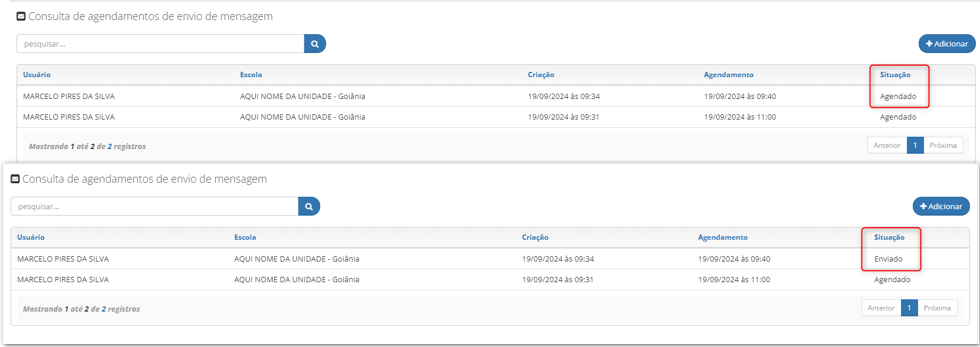Sort upper table by Criação column

click(541, 75)
